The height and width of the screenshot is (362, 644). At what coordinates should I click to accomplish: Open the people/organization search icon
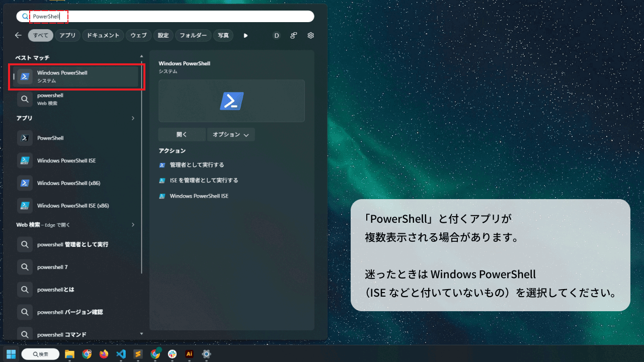point(293,35)
